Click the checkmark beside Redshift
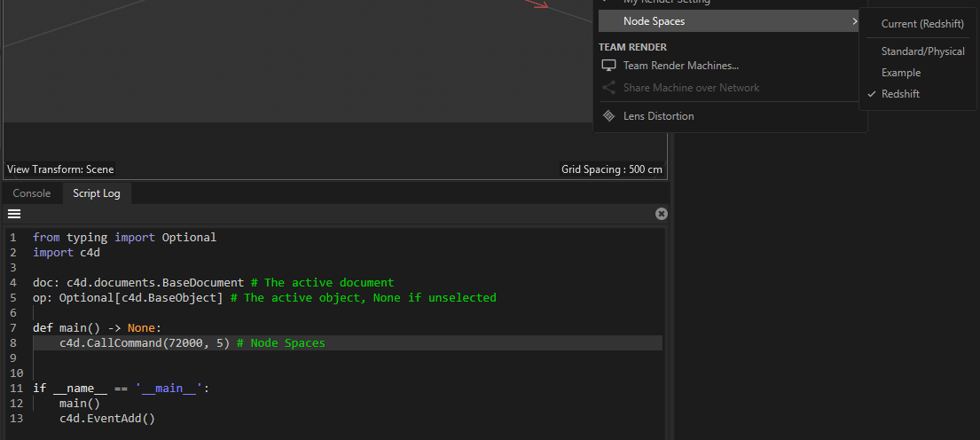Screen dimensions: 980x440 click(871, 94)
